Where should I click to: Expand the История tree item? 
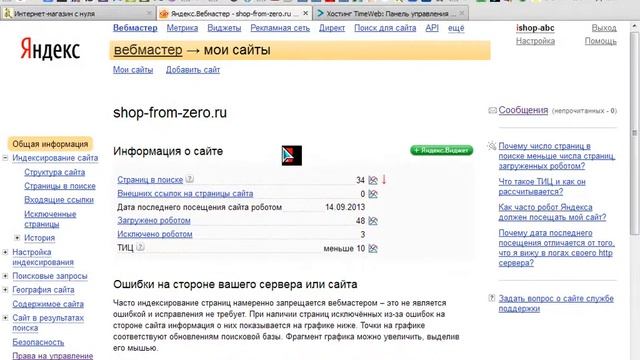coord(17,237)
